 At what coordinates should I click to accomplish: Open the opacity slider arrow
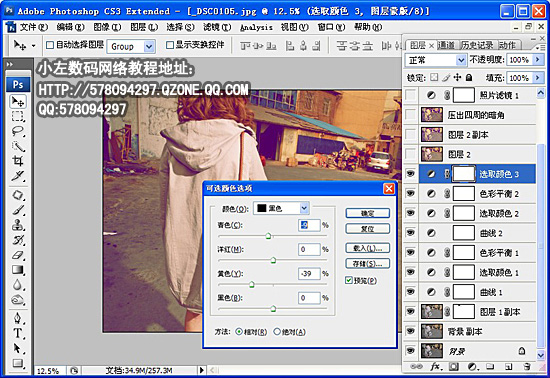538,60
